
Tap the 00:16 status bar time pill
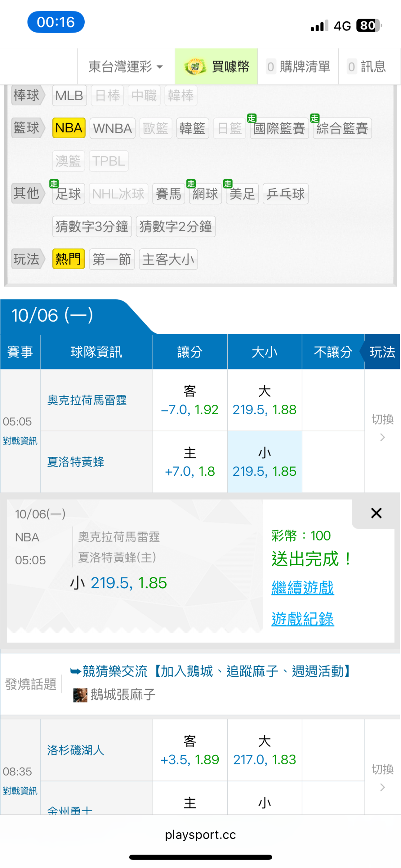[56, 22]
